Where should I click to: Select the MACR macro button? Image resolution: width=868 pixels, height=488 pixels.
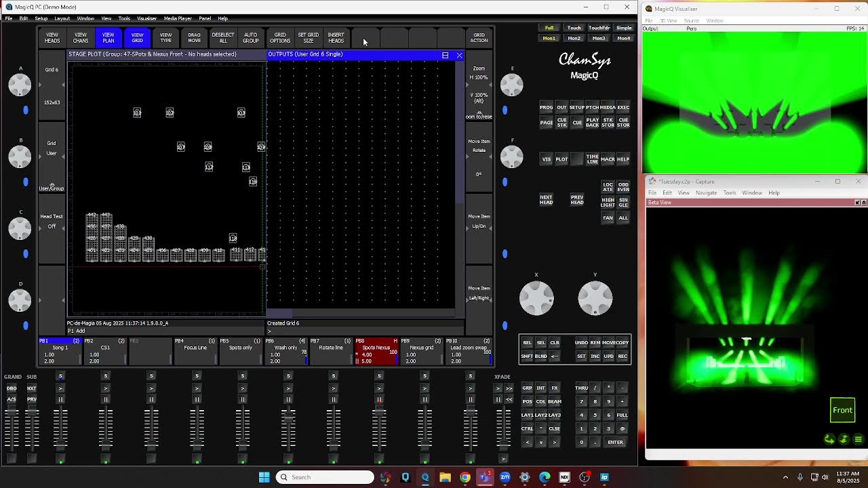(608, 159)
